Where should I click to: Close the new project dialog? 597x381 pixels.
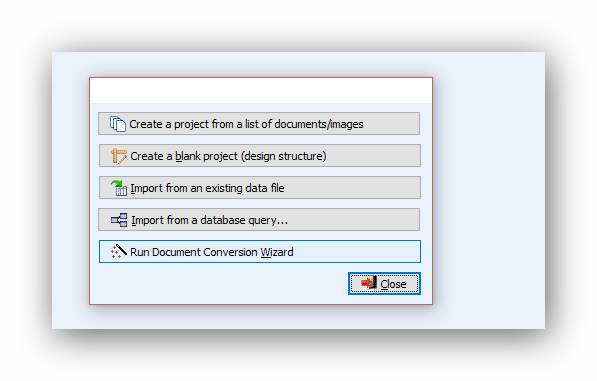[384, 284]
